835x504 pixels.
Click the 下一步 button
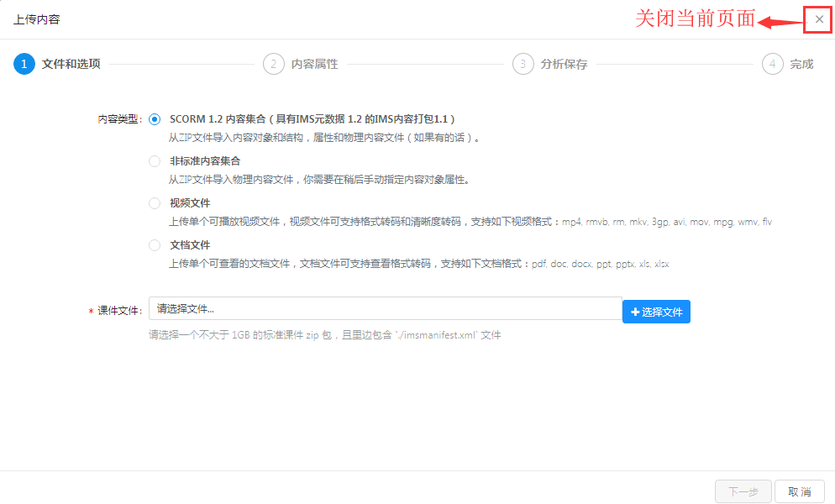[743, 491]
